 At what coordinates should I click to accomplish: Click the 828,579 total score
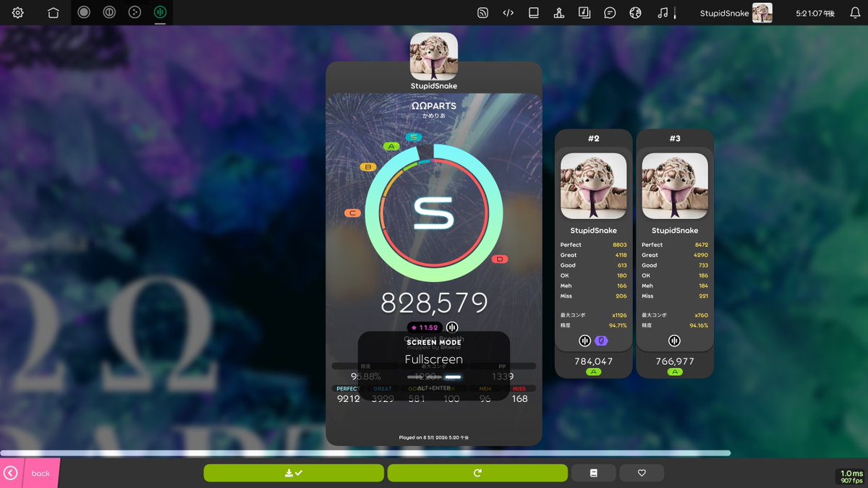(434, 304)
